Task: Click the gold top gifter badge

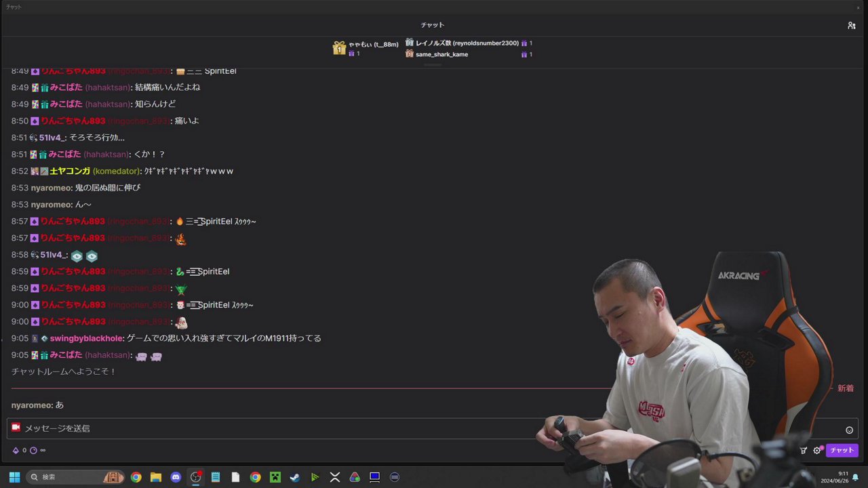Action: point(339,48)
